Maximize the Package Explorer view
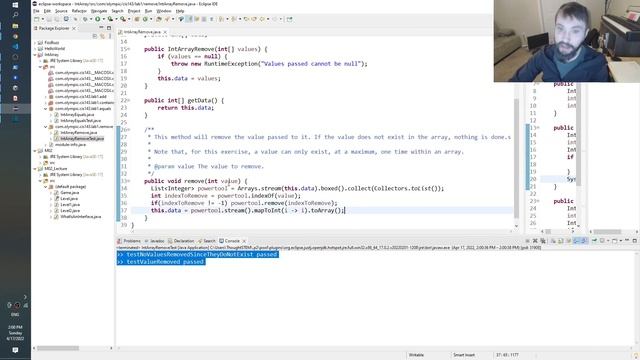This screenshot has height=360, width=640. [109, 28]
